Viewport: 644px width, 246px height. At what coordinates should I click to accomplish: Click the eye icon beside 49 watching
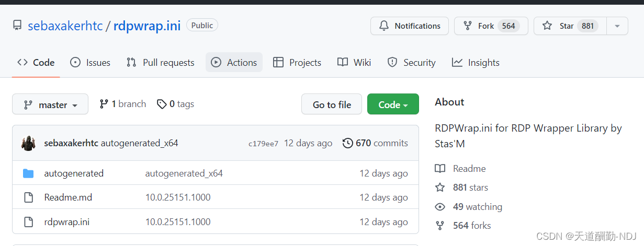(x=440, y=207)
